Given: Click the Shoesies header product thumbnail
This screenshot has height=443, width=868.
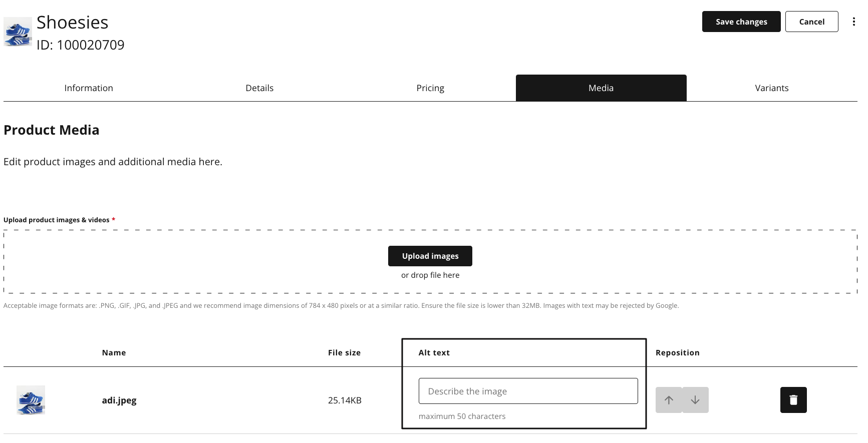Looking at the screenshot, I should tap(18, 32).
